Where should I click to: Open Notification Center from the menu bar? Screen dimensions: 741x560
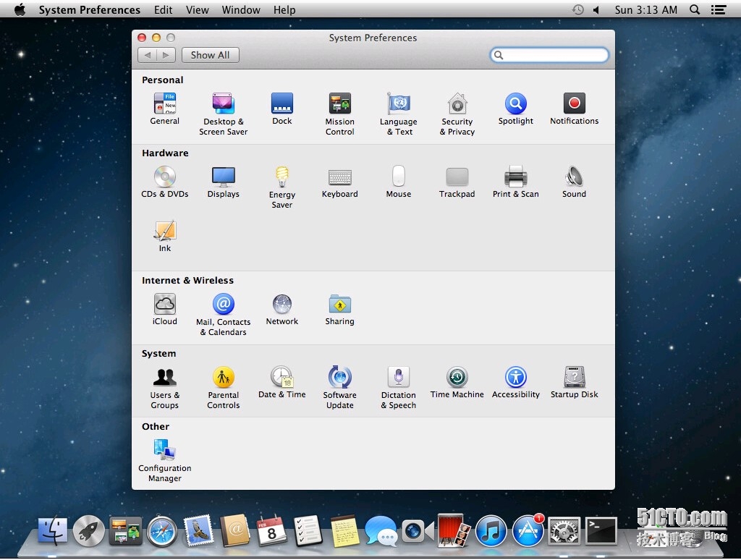pos(719,9)
